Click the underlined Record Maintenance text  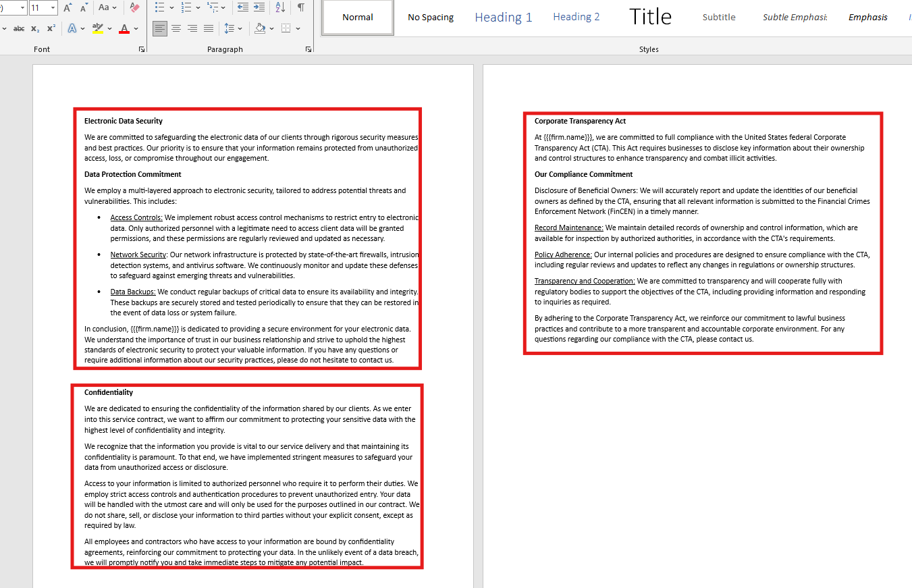click(x=569, y=228)
